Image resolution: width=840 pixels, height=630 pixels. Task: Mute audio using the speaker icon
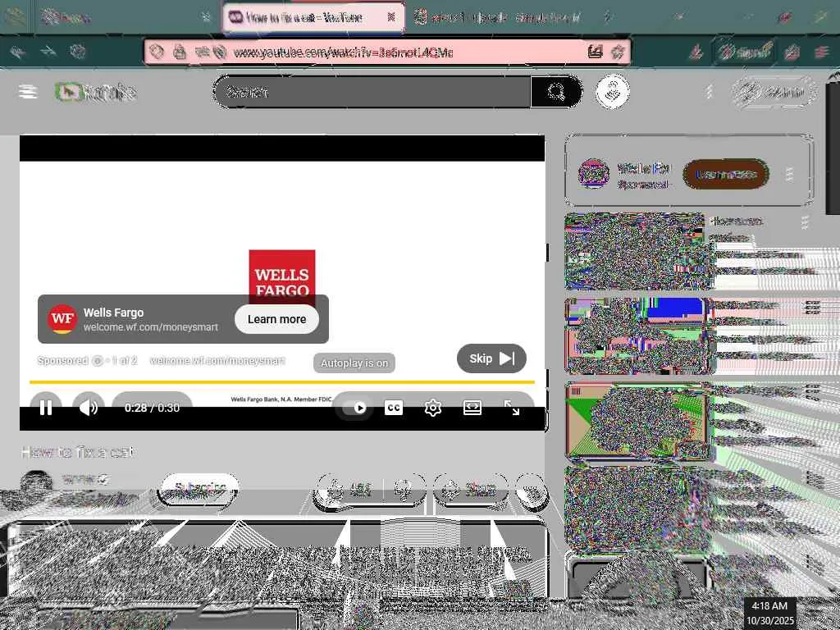coord(89,408)
